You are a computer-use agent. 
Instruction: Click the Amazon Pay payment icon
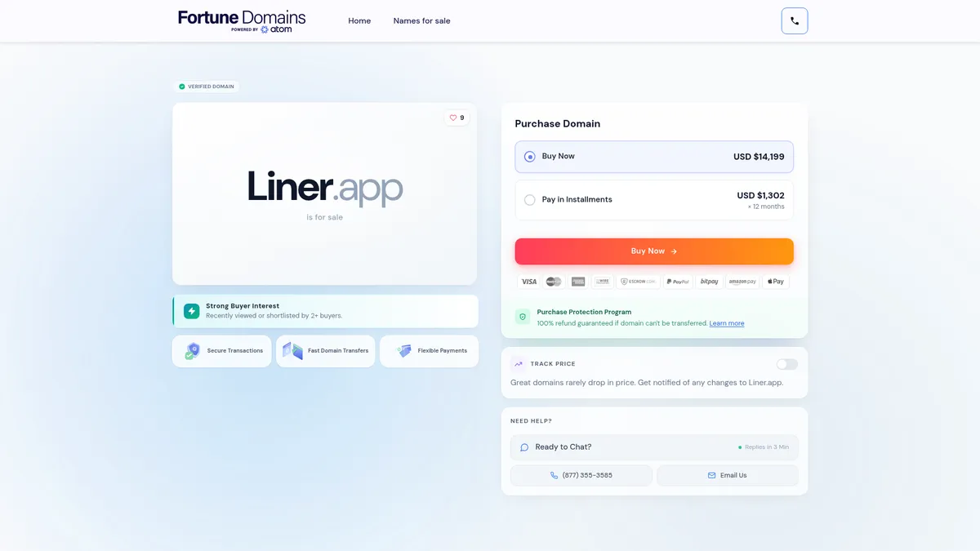(x=743, y=282)
